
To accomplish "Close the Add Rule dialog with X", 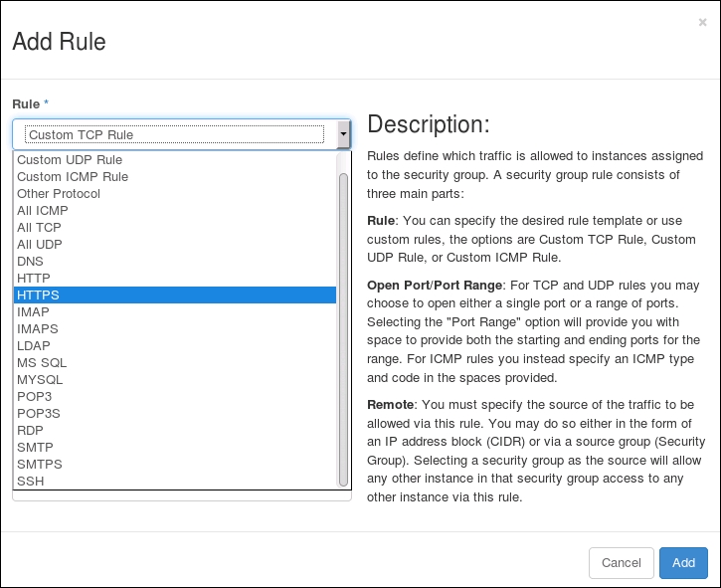I will pyautogui.click(x=703, y=22).
